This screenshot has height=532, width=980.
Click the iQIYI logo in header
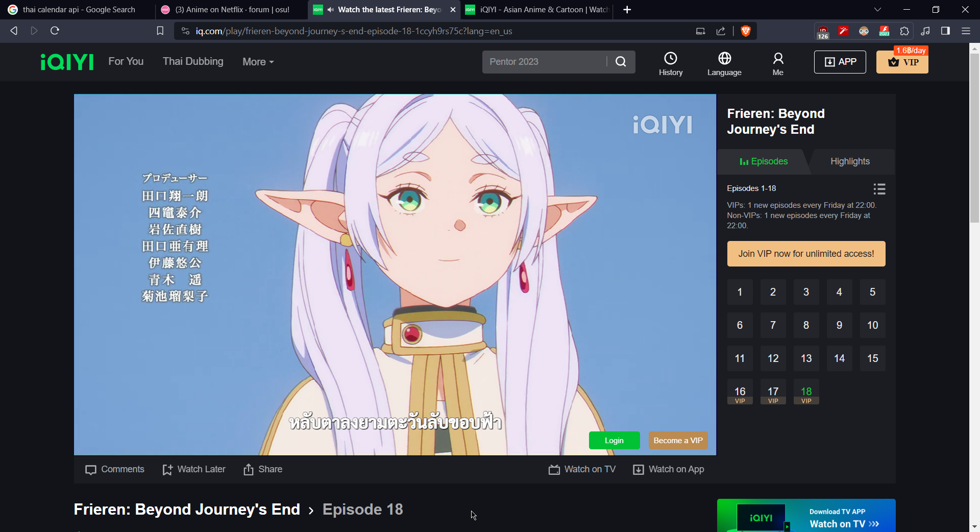tap(67, 62)
